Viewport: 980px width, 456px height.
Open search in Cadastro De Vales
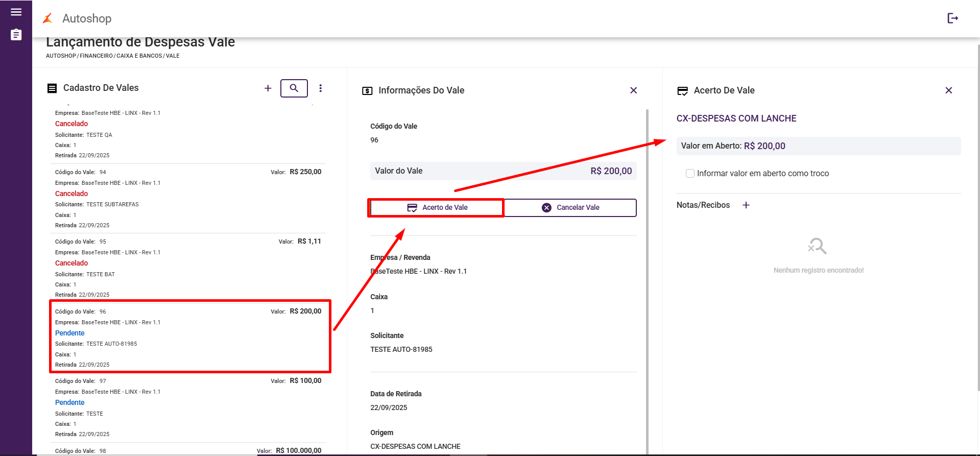[x=294, y=88]
